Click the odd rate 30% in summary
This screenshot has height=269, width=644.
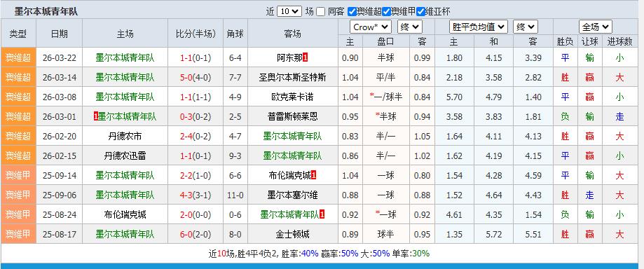tap(421, 254)
